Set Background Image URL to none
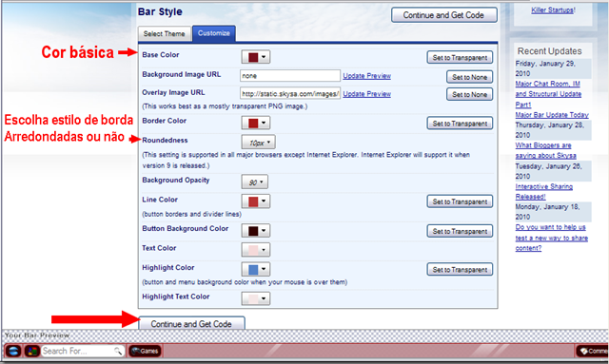The image size is (609, 364). (x=469, y=77)
